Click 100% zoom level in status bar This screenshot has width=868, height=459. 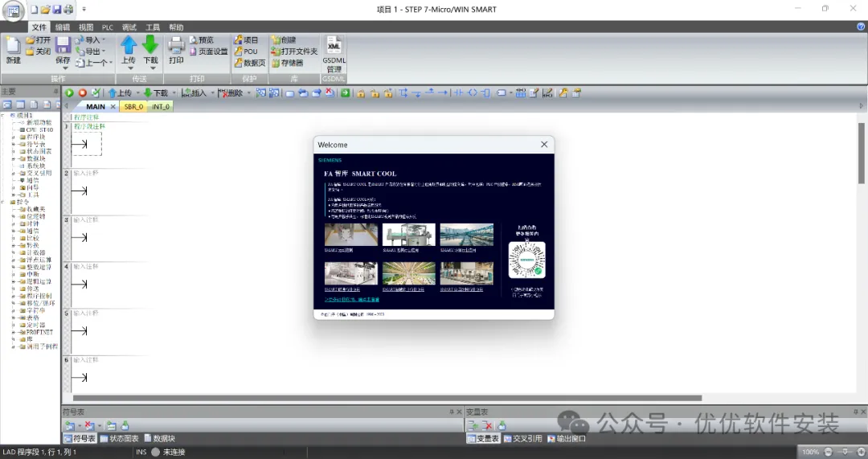click(x=810, y=452)
